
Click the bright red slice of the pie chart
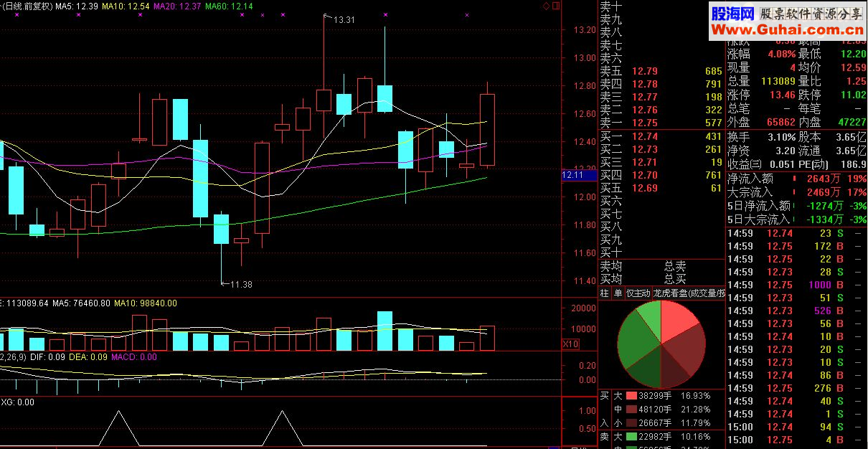[676, 320]
